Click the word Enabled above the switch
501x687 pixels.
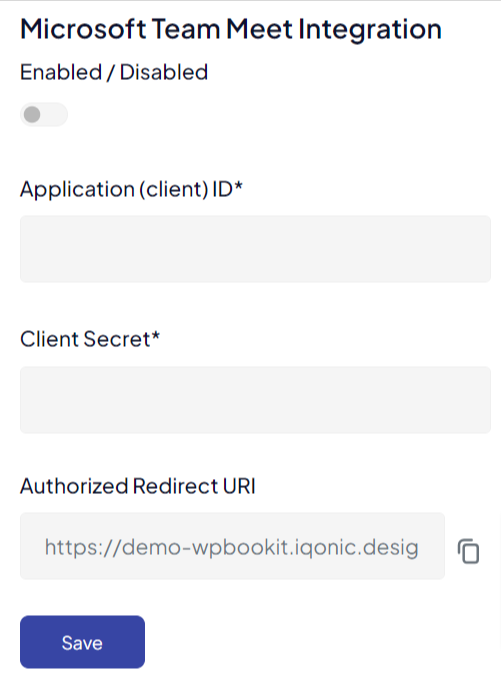point(61,72)
